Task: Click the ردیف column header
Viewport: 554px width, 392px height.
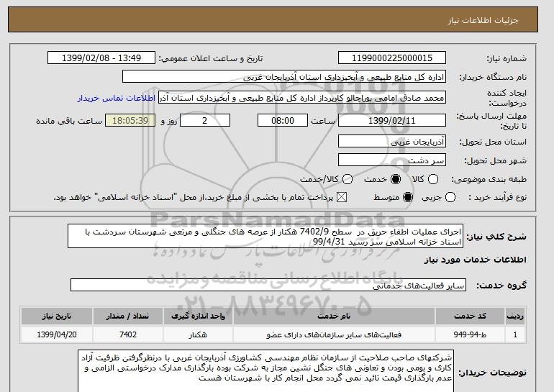Action: click(x=515, y=316)
